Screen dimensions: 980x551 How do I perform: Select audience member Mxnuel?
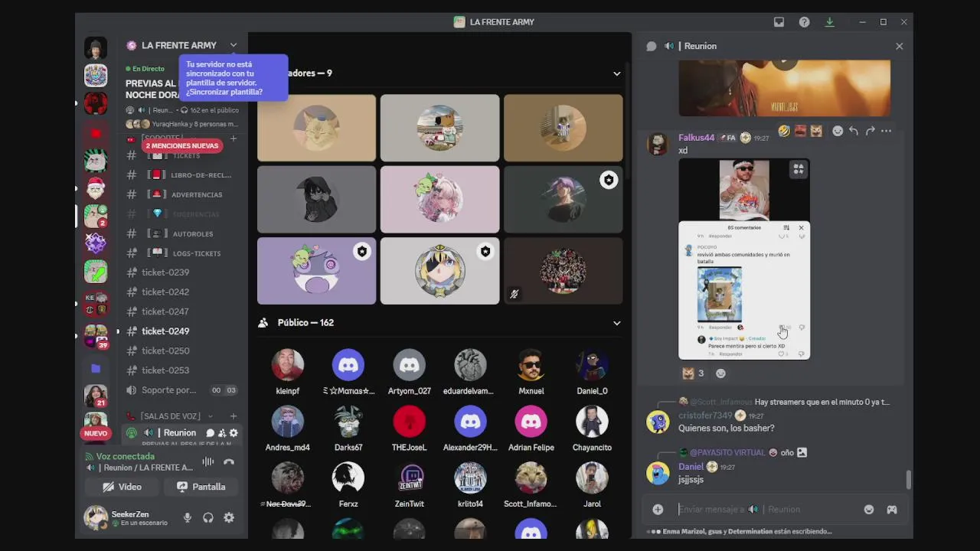[x=531, y=372]
